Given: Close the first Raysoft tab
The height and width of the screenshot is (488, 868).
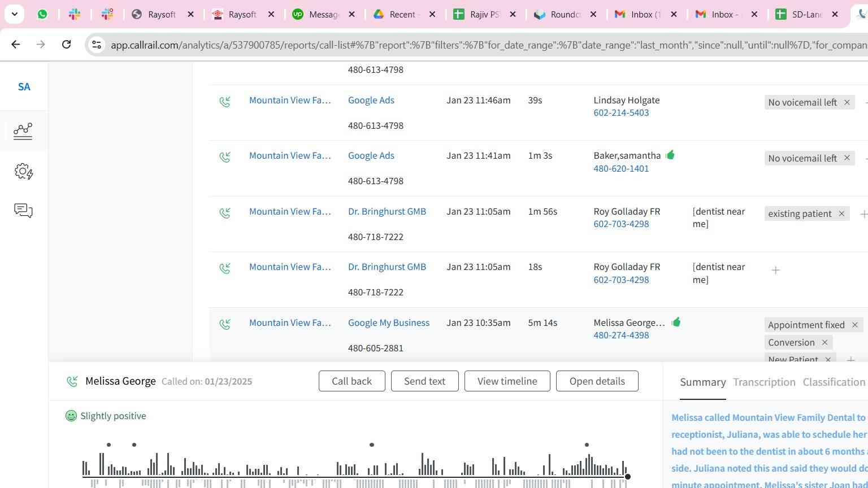Looking at the screenshot, I should [x=190, y=14].
